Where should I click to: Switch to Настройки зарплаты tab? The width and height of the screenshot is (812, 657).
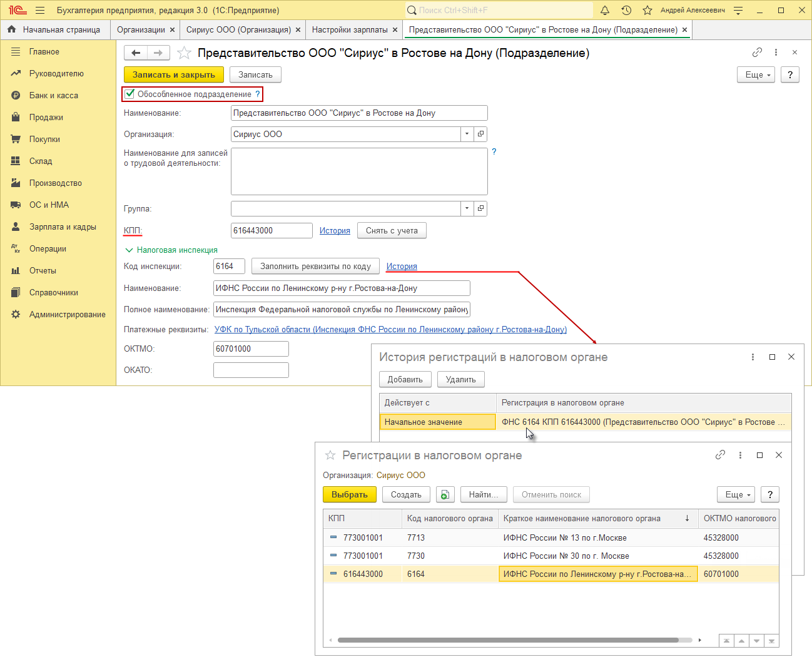coord(350,29)
